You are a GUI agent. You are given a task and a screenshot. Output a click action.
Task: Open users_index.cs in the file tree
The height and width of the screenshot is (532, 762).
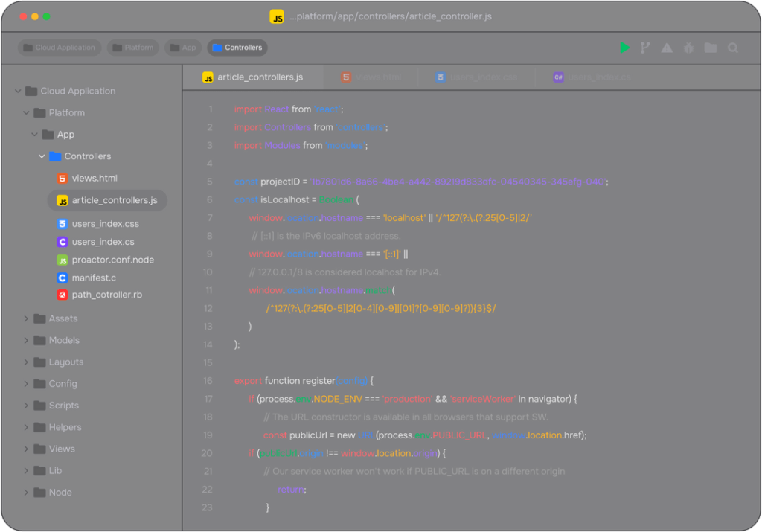click(103, 242)
